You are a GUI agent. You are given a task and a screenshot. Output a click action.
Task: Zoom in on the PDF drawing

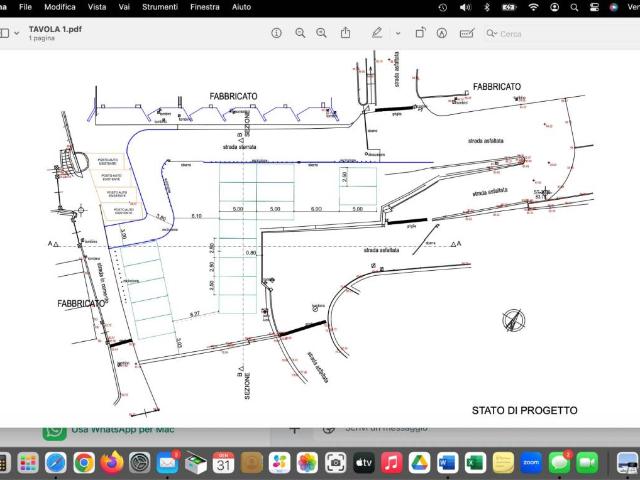pyautogui.click(x=321, y=33)
